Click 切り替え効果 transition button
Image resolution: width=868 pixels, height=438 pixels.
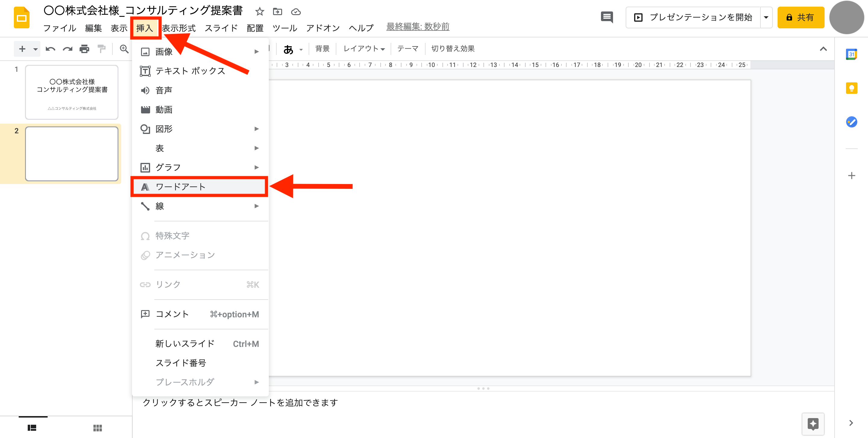(x=453, y=49)
